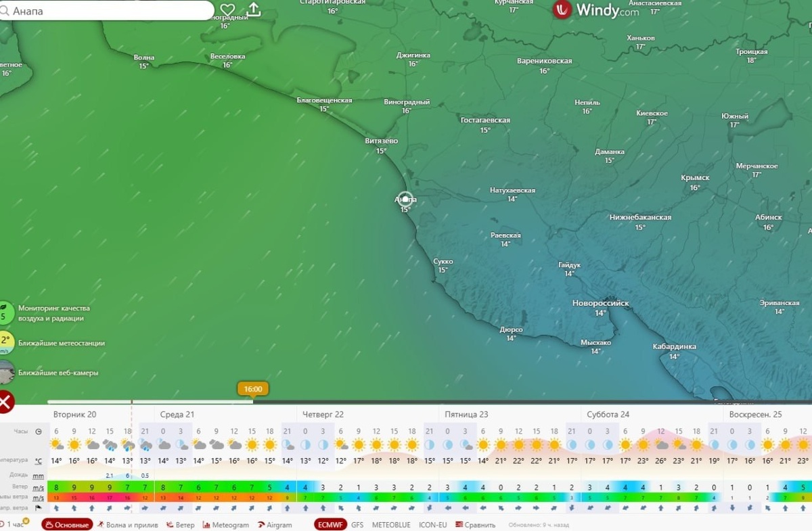Click the cloudy icon for Среда 9:00
The height and width of the screenshot is (531, 812).
click(217, 445)
